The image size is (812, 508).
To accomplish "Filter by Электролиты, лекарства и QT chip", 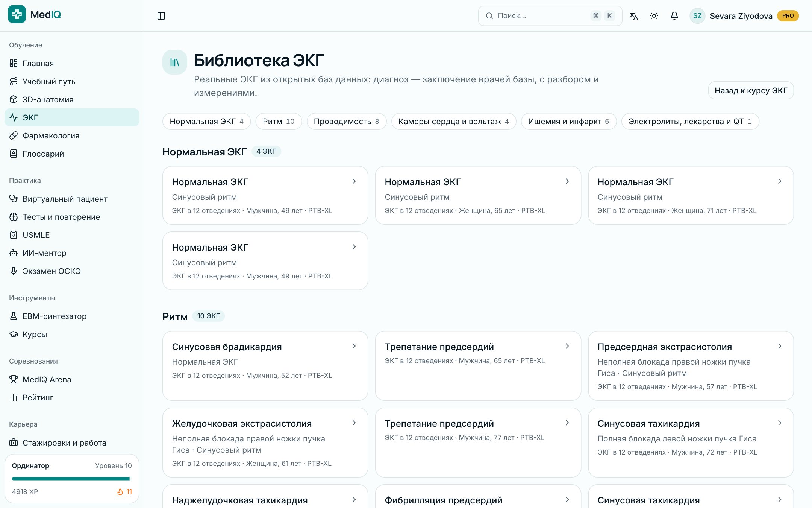I will click(x=690, y=122).
